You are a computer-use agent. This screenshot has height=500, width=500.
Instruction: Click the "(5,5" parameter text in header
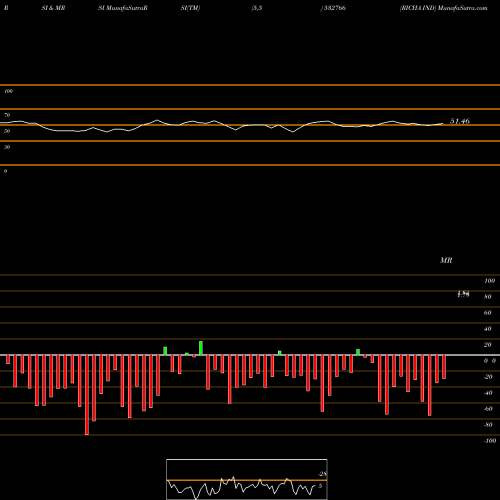point(257,8)
